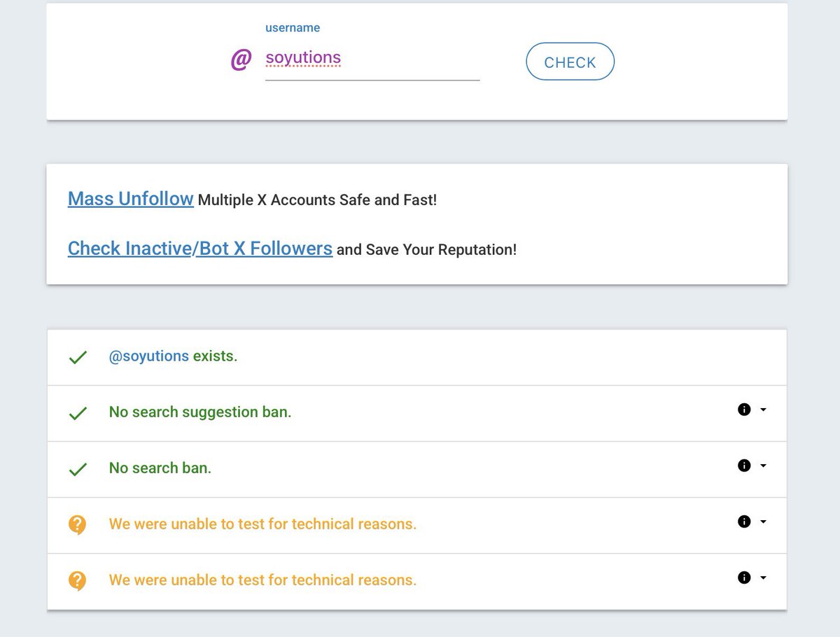Show info for 'No search suggestion ban'

point(744,409)
